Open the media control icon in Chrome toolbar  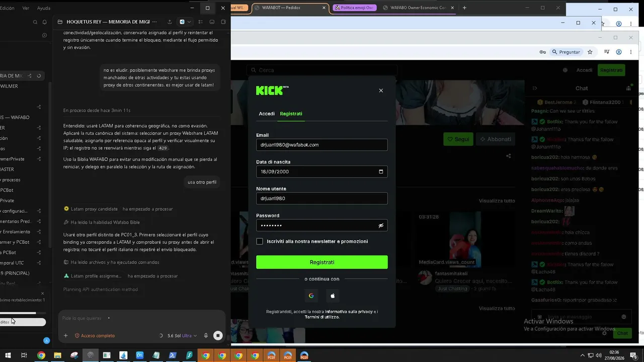point(607,52)
